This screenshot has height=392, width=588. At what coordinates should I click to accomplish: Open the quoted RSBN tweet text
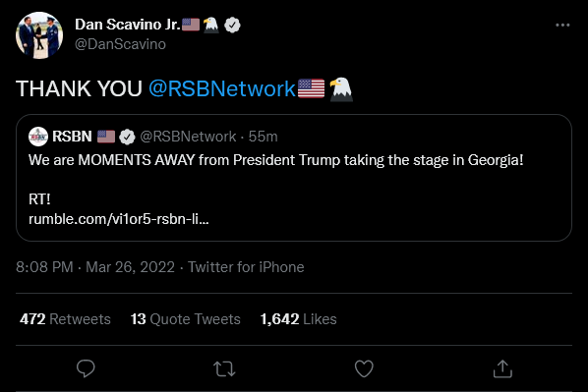276,160
